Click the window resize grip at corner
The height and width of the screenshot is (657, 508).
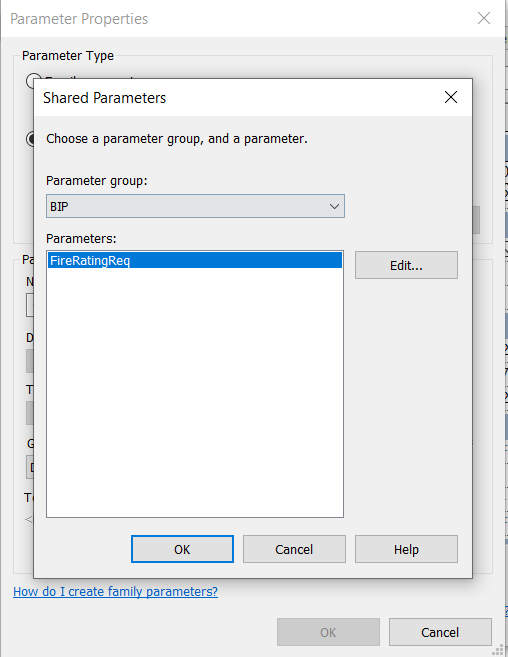498,649
